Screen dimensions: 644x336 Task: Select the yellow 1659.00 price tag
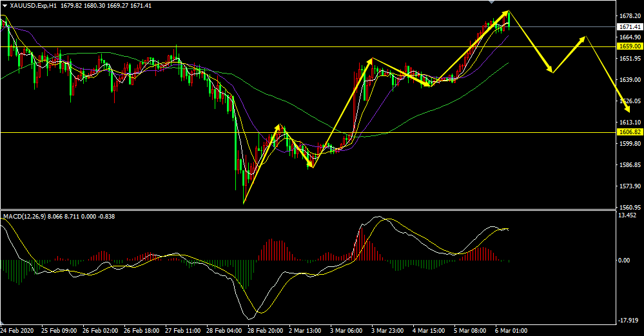click(629, 46)
